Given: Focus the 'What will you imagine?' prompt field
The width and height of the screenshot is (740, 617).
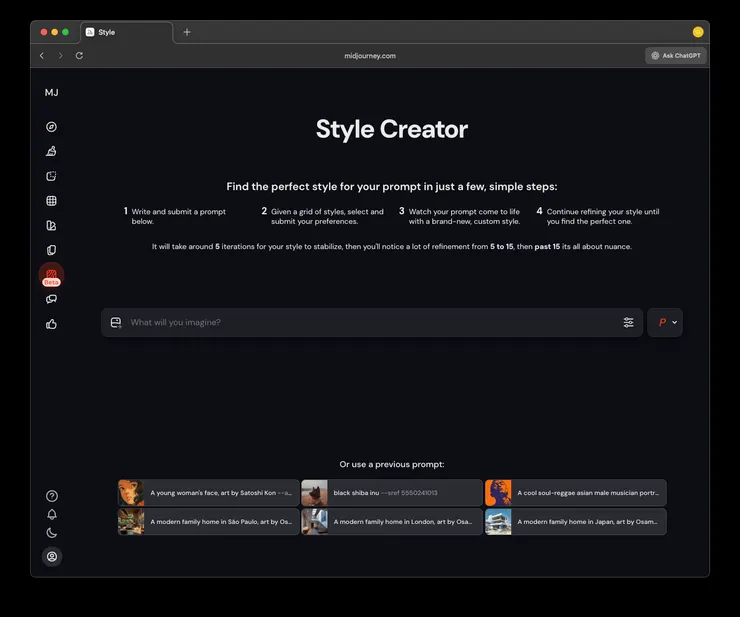Looking at the screenshot, I should [373, 322].
